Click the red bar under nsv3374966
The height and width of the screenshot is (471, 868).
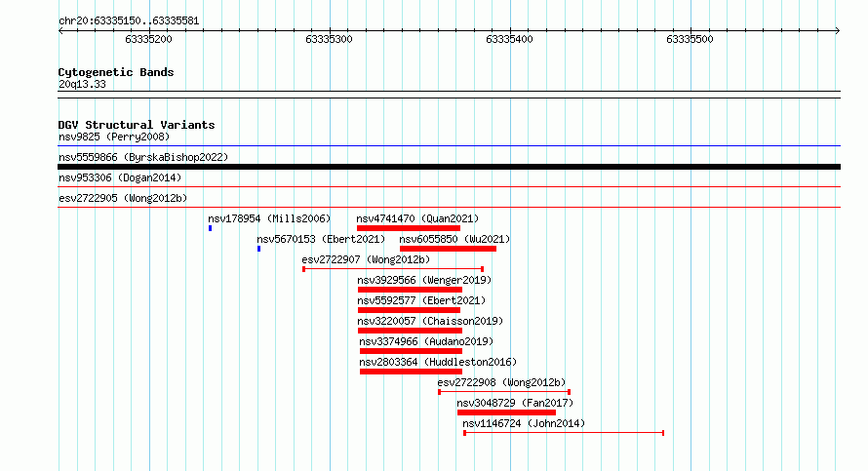click(411, 351)
